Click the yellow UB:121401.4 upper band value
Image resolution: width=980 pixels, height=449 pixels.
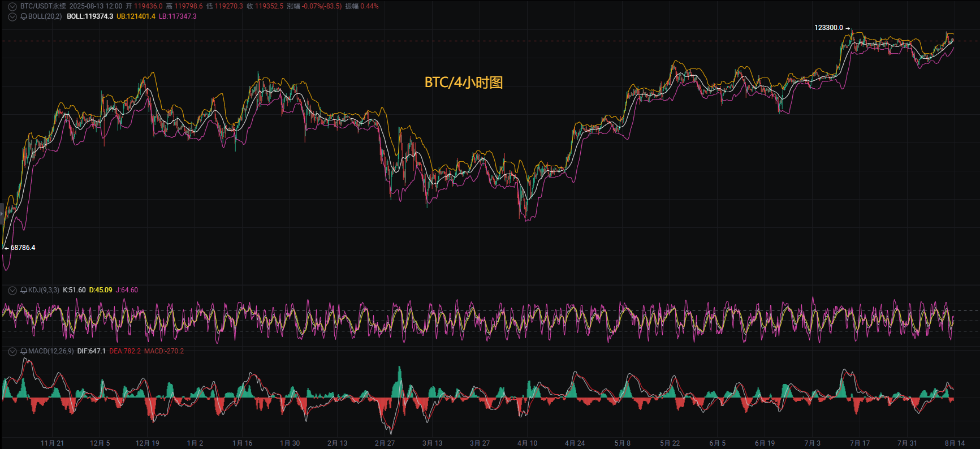coord(136,16)
